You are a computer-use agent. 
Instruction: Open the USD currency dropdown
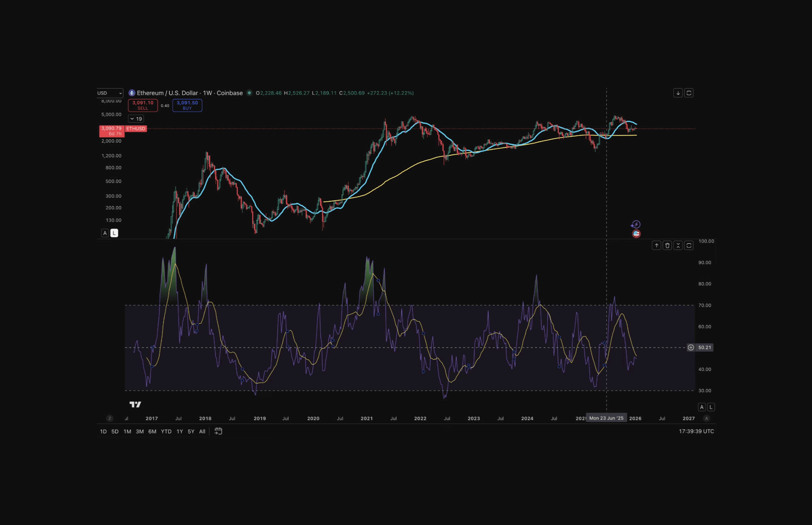110,93
